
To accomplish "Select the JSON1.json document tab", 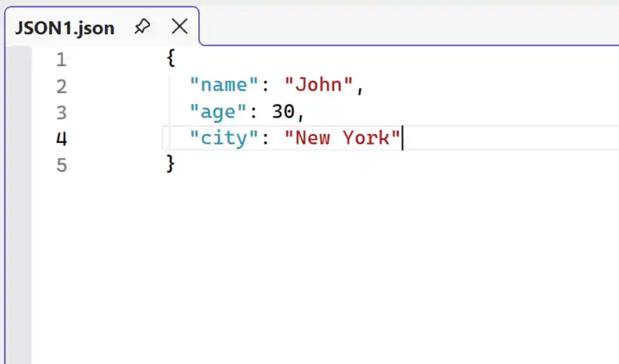I will coord(65,28).
